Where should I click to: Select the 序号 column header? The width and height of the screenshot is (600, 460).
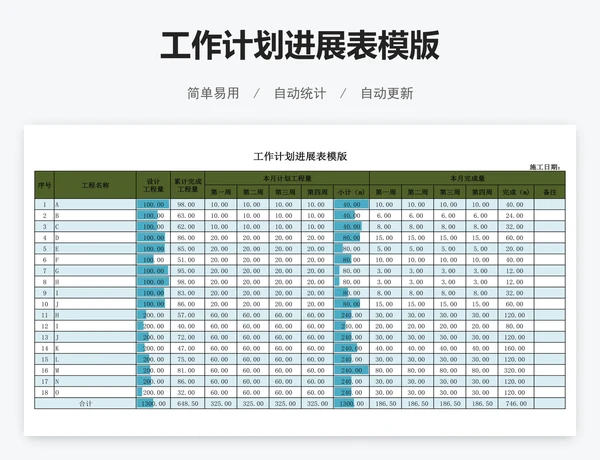[44, 185]
